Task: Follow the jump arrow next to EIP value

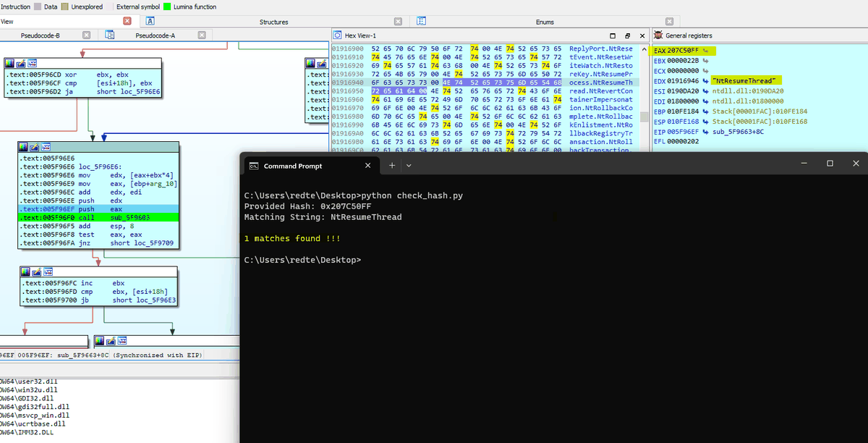Action: coord(705,132)
